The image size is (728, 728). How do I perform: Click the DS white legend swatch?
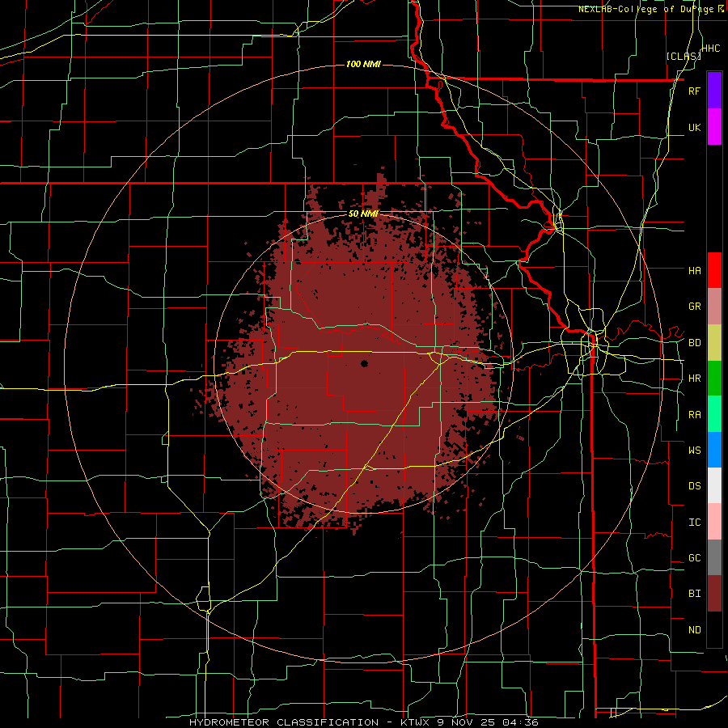pos(714,485)
